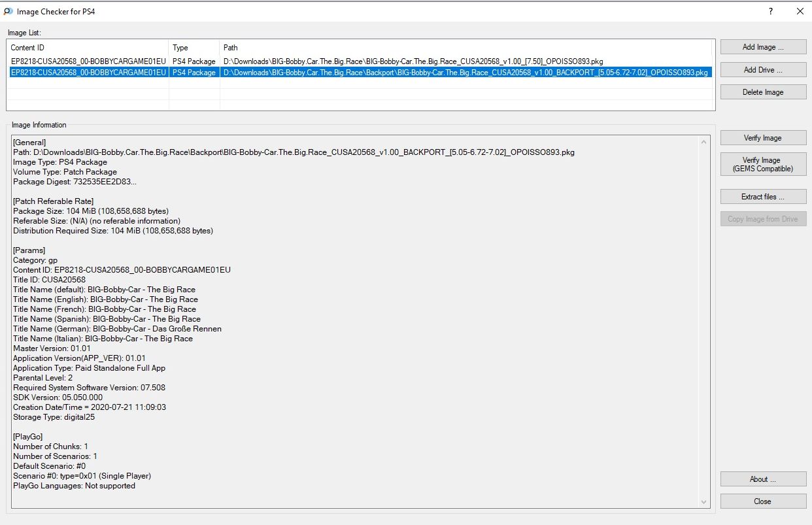Start Verify Image (GEMS Compatible)
Viewport: 812px width, 525px height.
point(763,164)
